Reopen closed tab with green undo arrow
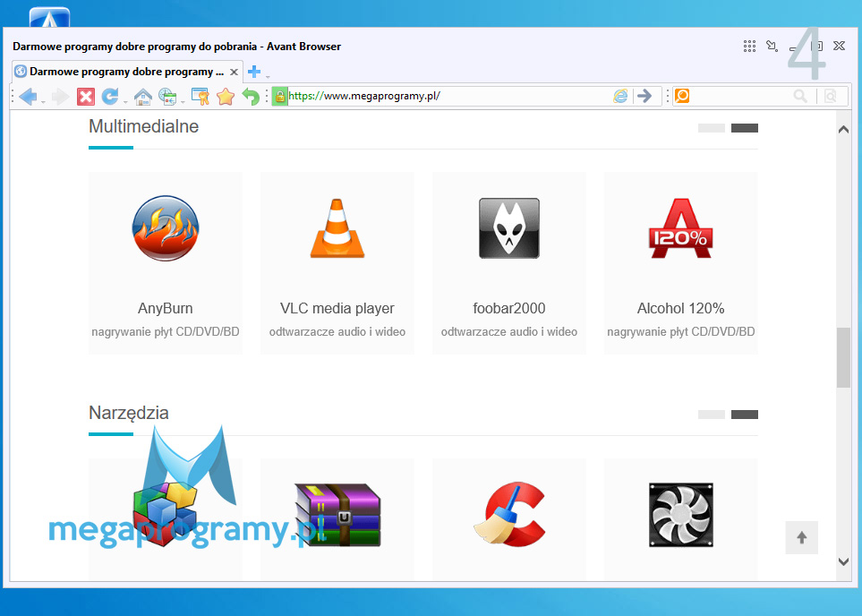This screenshot has height=616, width=862. click(251, 97)
